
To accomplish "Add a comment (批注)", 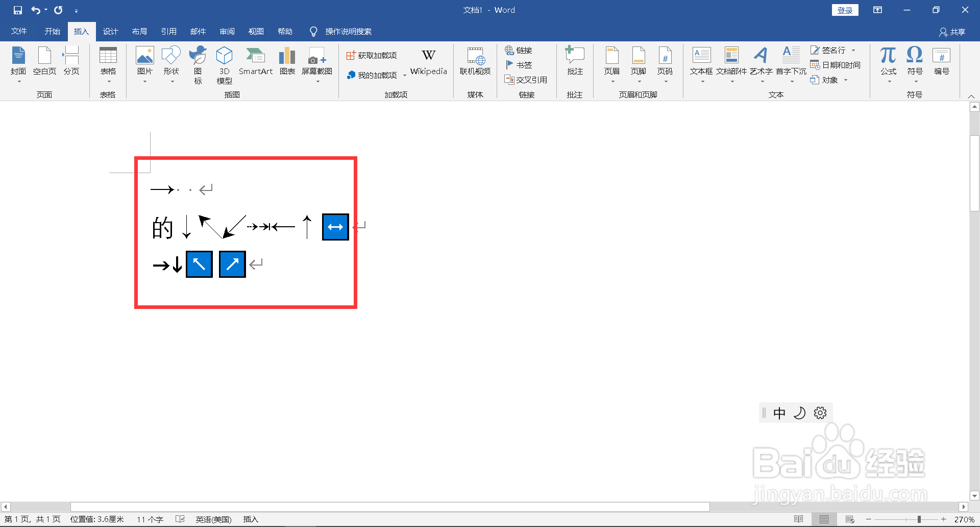I will 575,61.
